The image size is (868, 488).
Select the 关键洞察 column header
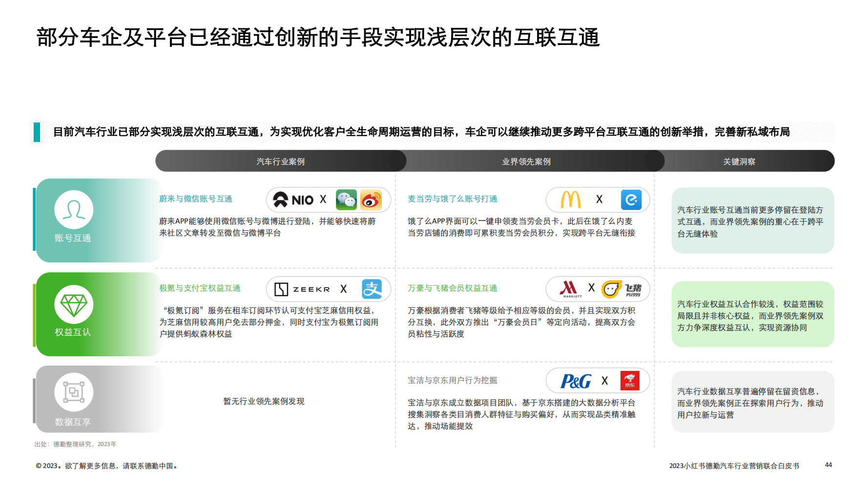coord(739,161)
